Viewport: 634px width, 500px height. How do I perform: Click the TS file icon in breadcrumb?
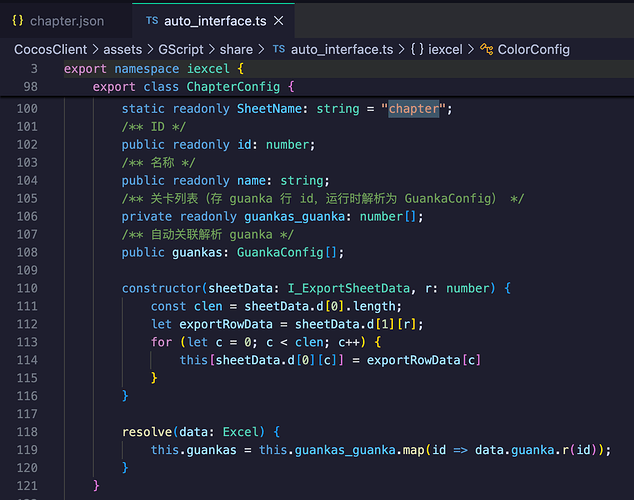click(279, 49)
